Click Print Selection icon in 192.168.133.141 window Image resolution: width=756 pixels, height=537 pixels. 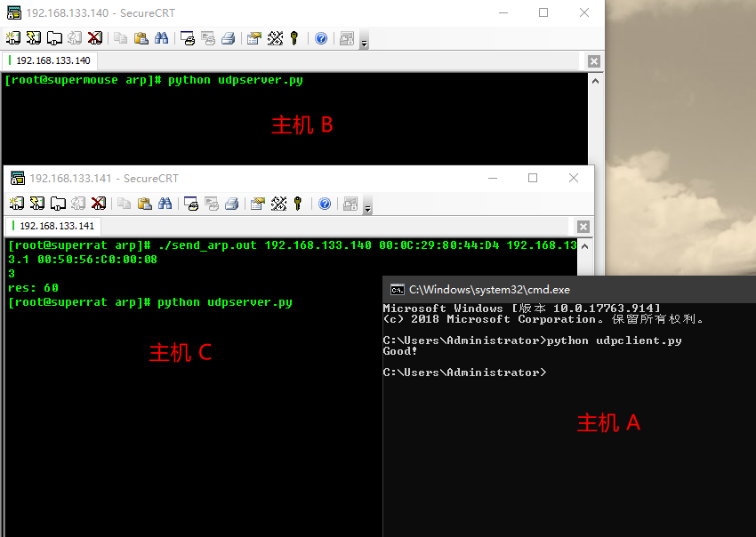tap(211, 204)
